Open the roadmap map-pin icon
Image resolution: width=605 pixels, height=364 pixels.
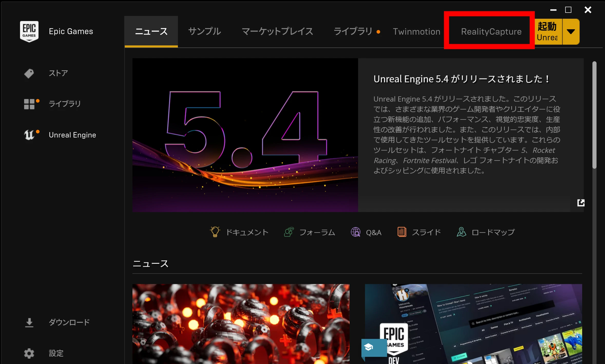point(461,232)
